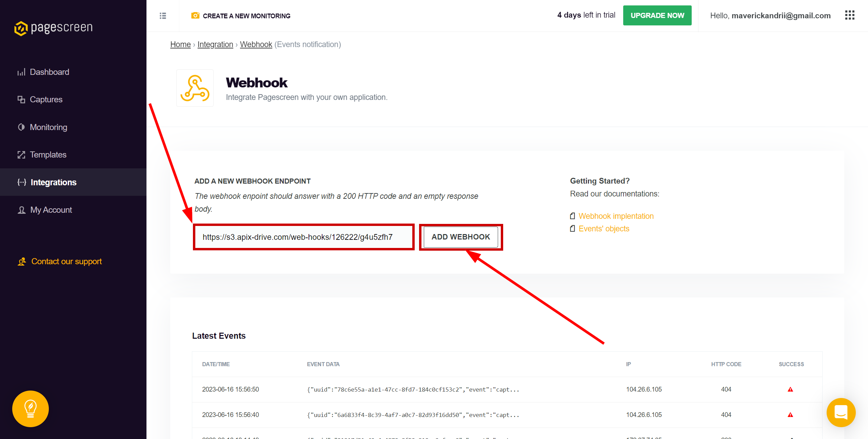Screen dimensions: 868x439
Task: Click the Templates sidebar icon
Action: 21,155
